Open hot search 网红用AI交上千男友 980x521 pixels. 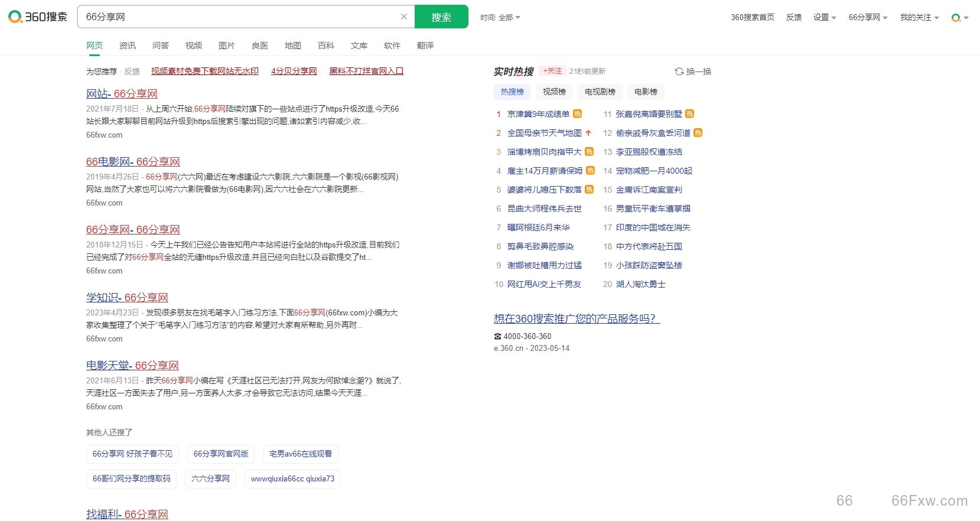point(544,284)
